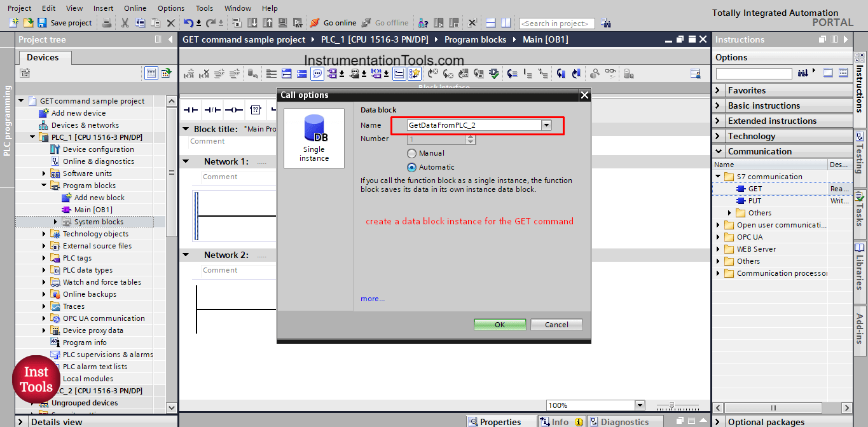Insert empty box from favorites bar
Screen dimensions: 868x427
(256, 109)
